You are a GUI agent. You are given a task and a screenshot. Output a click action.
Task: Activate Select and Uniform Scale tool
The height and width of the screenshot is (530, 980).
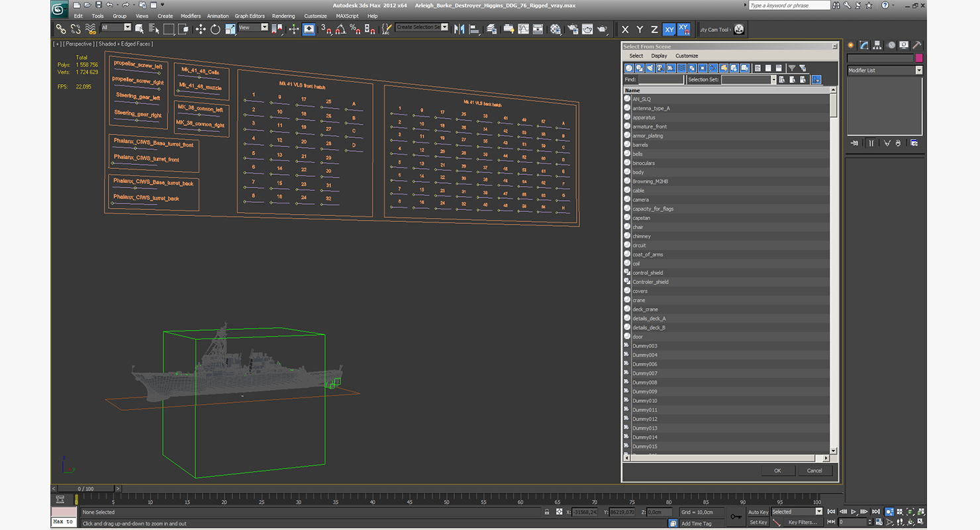230,29
